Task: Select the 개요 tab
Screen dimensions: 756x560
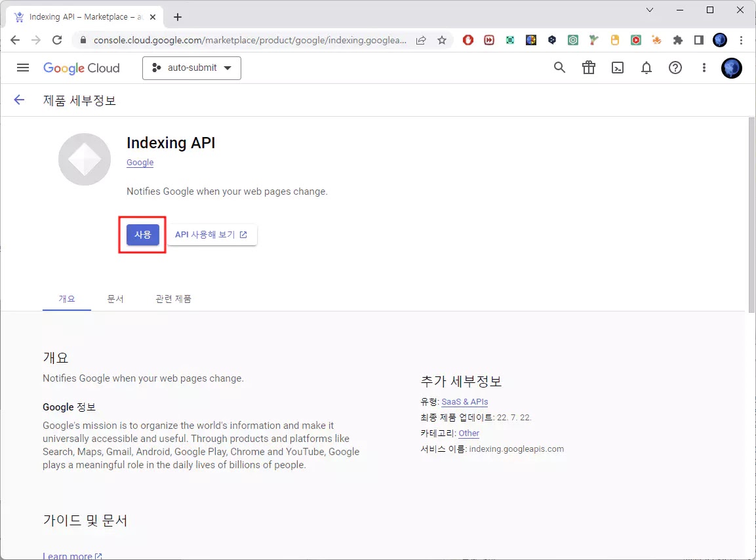Action: coord(66,298)
